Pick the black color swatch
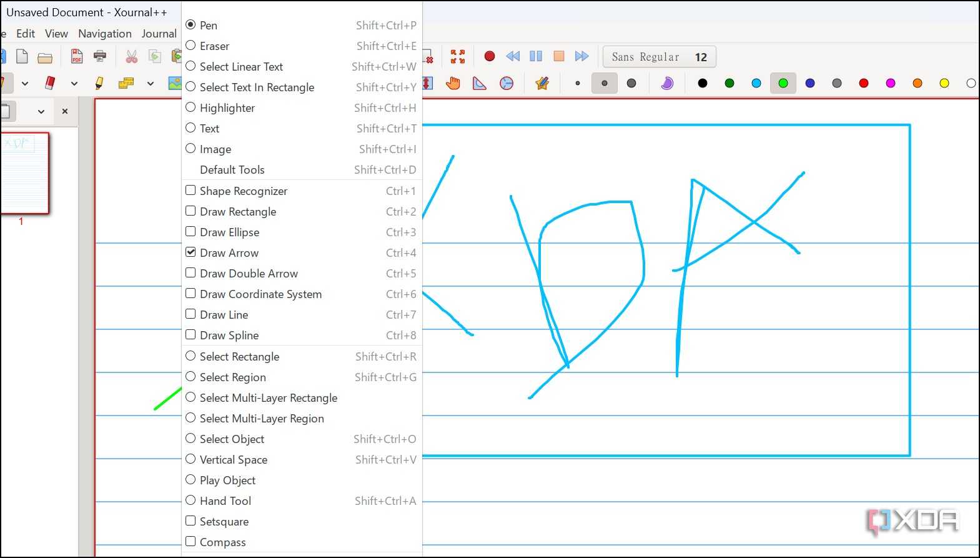 coord(703,83)
